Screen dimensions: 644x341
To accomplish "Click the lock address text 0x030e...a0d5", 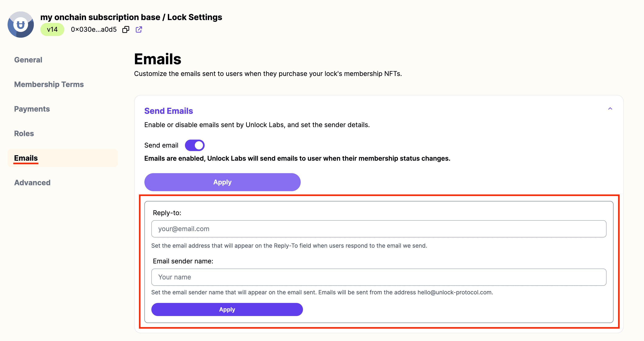I will 94,29.
